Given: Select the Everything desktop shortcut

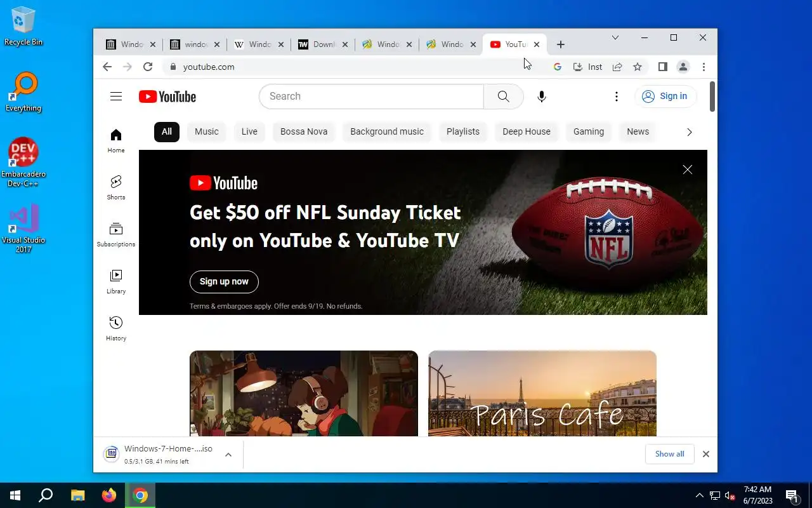Looking at the screenshot, I should tap(23, 93).
